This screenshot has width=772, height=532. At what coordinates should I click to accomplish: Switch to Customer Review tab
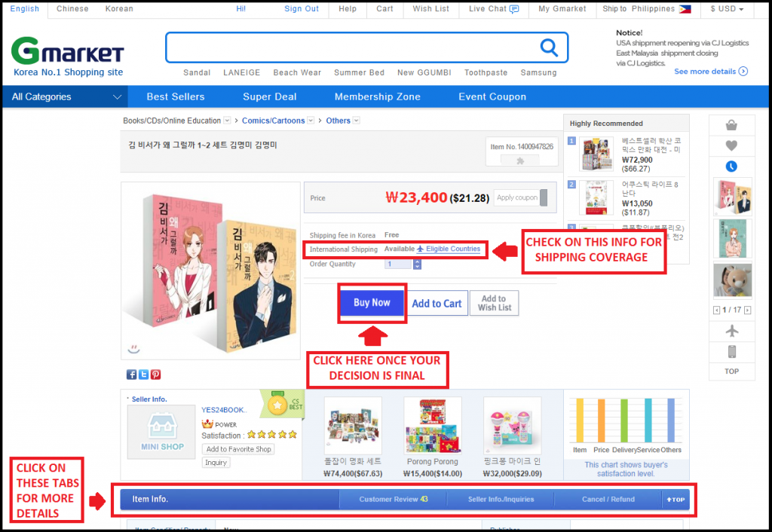(x=394, y=499)
